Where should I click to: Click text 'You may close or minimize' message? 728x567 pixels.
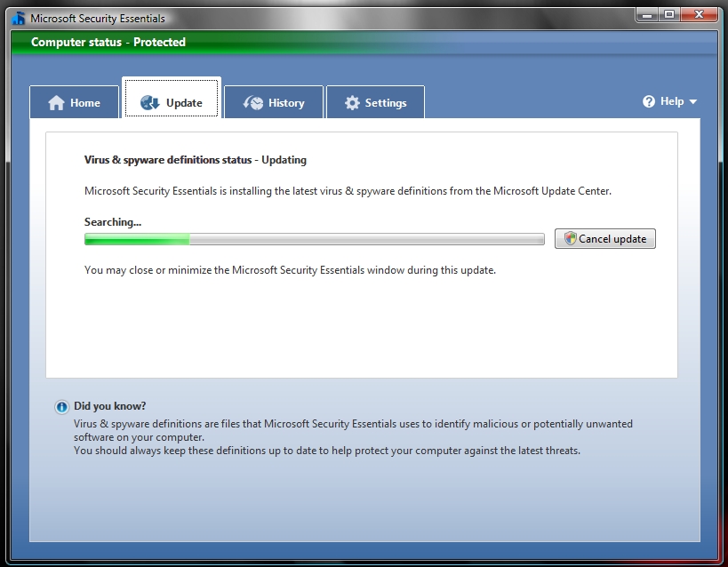click(x=290, y=270)
